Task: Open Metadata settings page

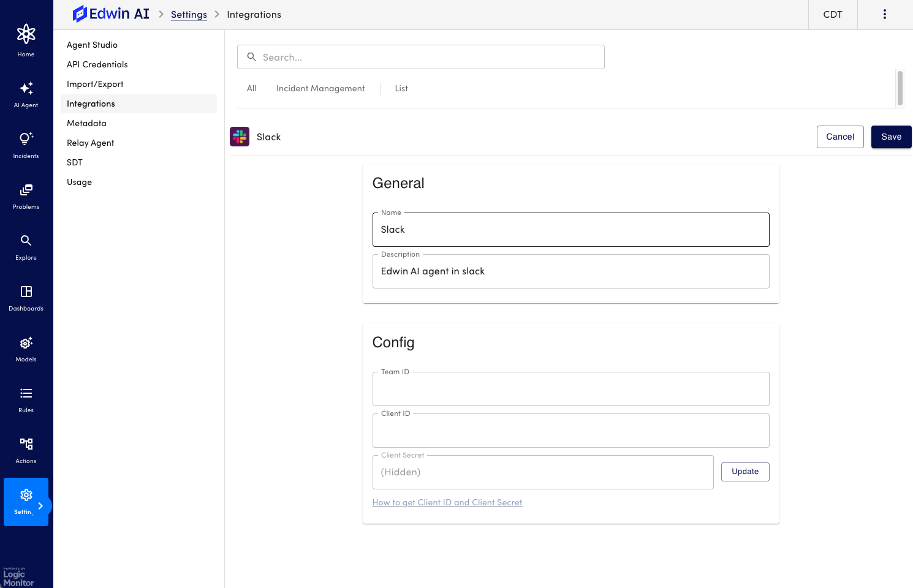Action: point(138,123)
